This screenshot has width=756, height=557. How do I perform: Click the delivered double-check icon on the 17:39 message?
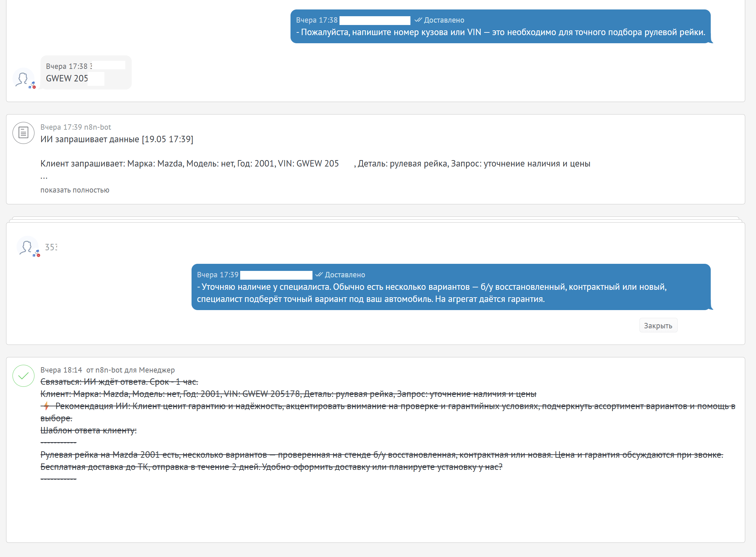pos(319,275)
